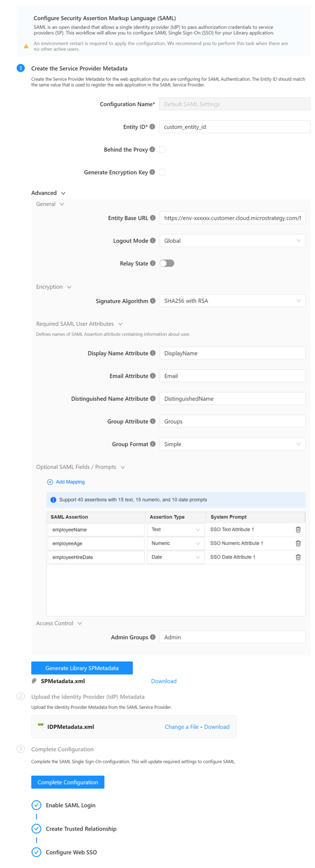
Task: Click info icon beside Logout Mode
Action: 153,241
